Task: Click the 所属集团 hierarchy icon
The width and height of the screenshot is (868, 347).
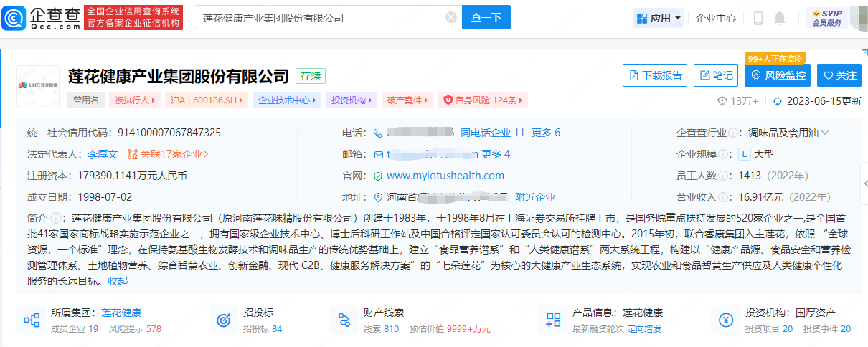Action: click(x=32, y=320)
